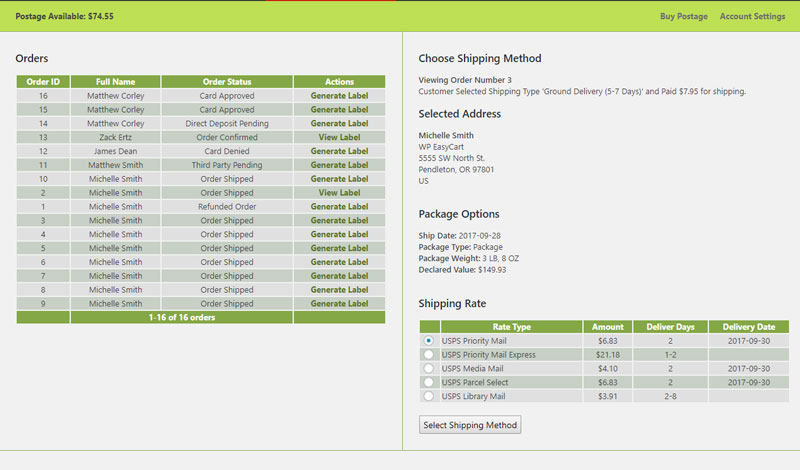Open Account Settings
Viewport: 800px width, 470px height.
(753, 16)
